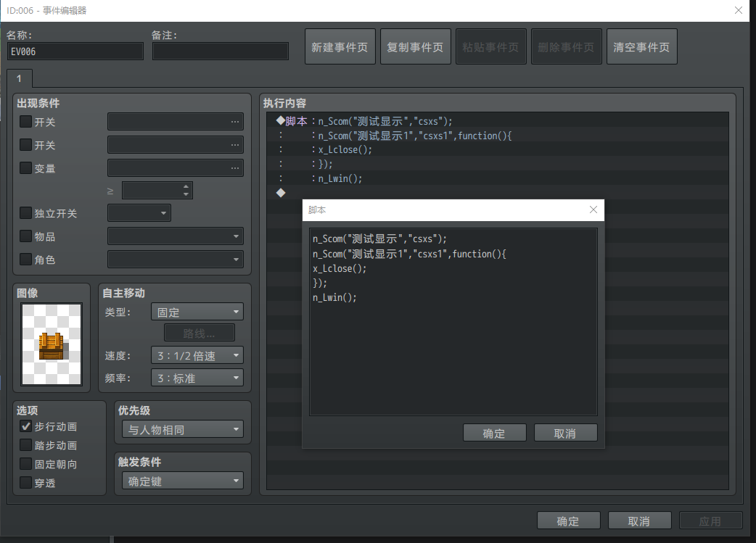Confirm the 脚本 dialog with 确定
Image resolution: width=756 pixels, height=543 pixels.
tap(494, 433)
